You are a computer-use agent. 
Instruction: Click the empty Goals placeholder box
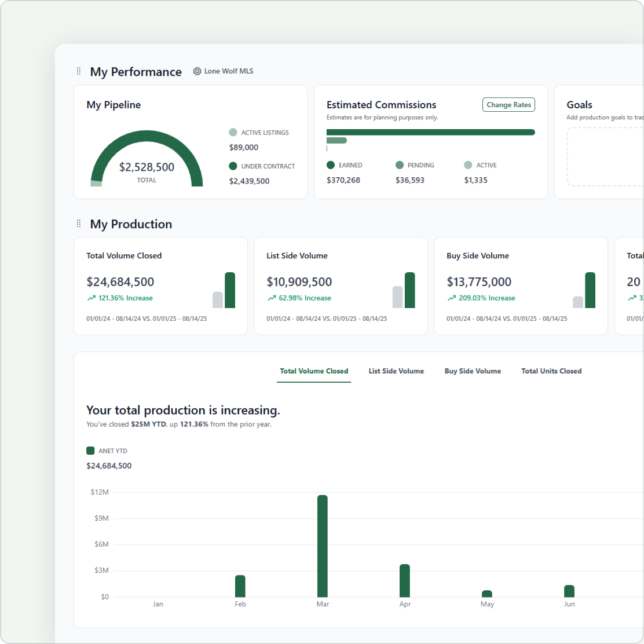(605, 156)
